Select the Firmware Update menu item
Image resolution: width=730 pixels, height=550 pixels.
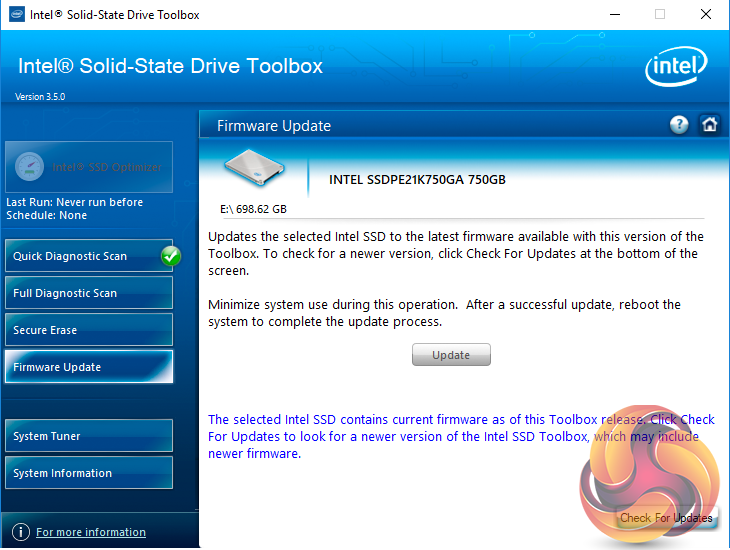89,367
